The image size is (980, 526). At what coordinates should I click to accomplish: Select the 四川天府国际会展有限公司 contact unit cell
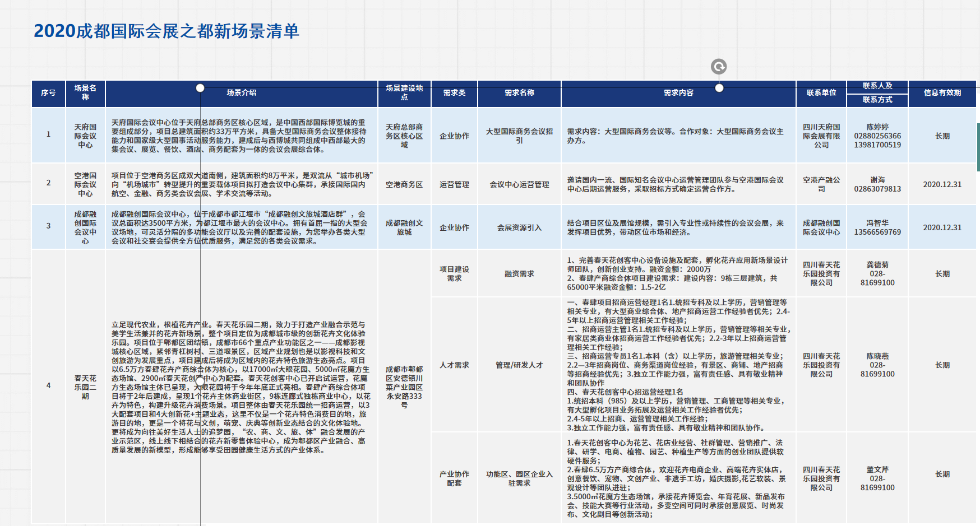[821, 136]
